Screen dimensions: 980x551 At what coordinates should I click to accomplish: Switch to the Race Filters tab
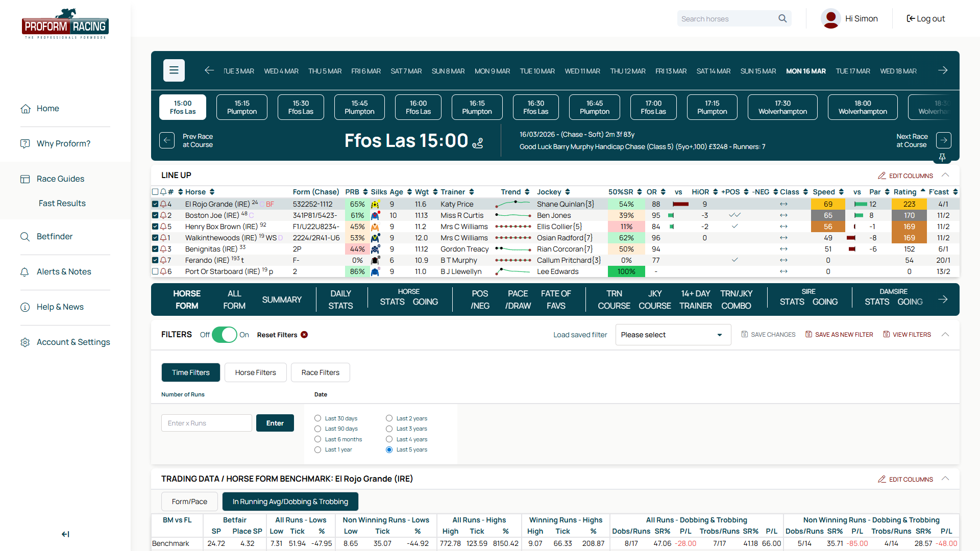click(321, 372)
